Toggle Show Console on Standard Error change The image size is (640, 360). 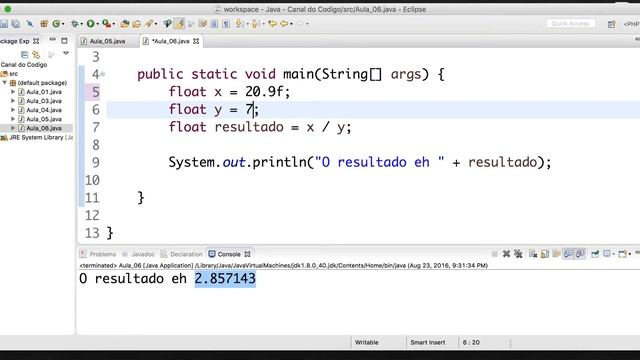click(580, 254)
